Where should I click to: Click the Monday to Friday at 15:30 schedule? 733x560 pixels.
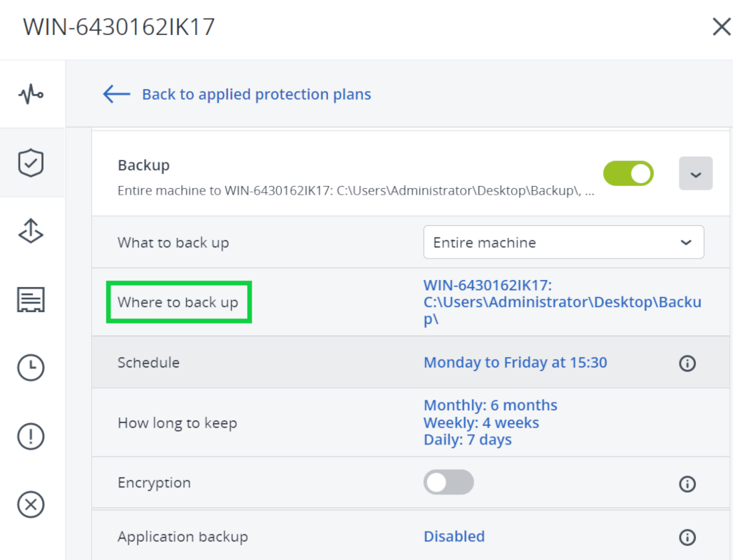click(515, 363)
